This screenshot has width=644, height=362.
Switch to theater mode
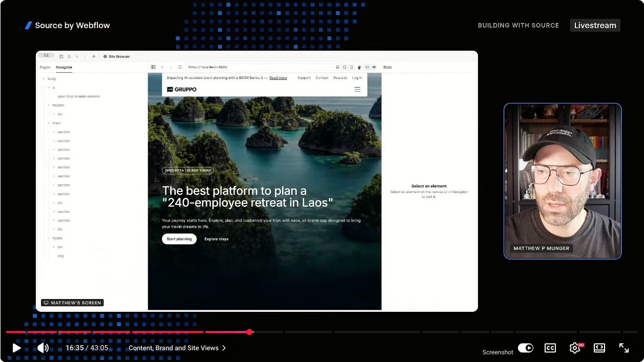tap(599, 348)
